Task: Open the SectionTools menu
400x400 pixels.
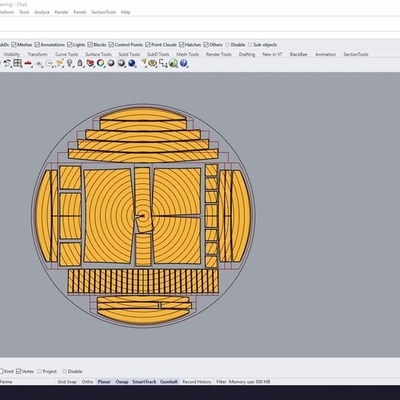Action: 103,12
